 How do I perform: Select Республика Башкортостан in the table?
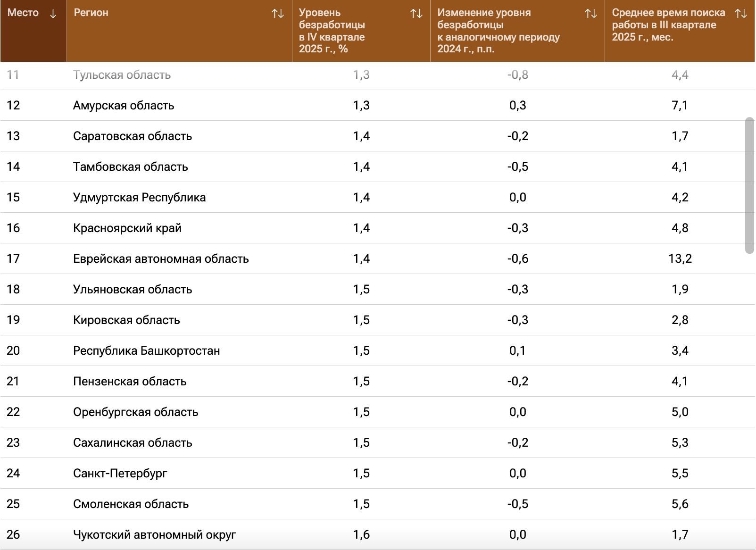coord(147,351)
